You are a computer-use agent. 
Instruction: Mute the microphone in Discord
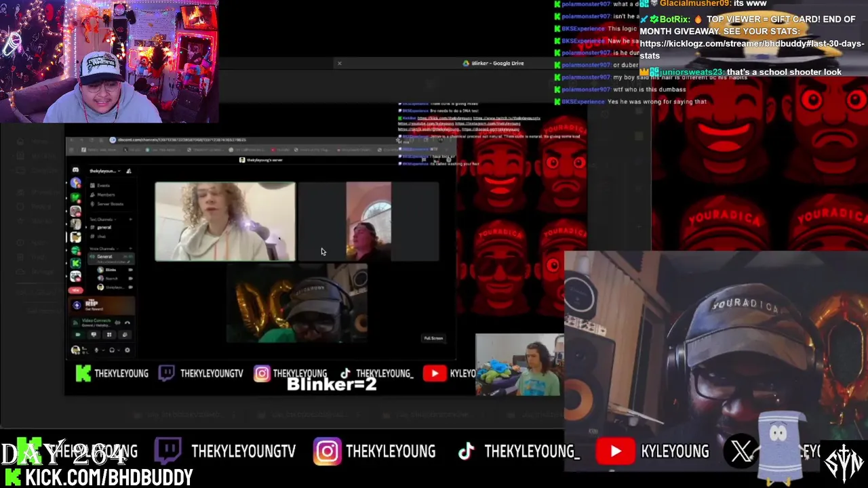[x=96, y=350]
